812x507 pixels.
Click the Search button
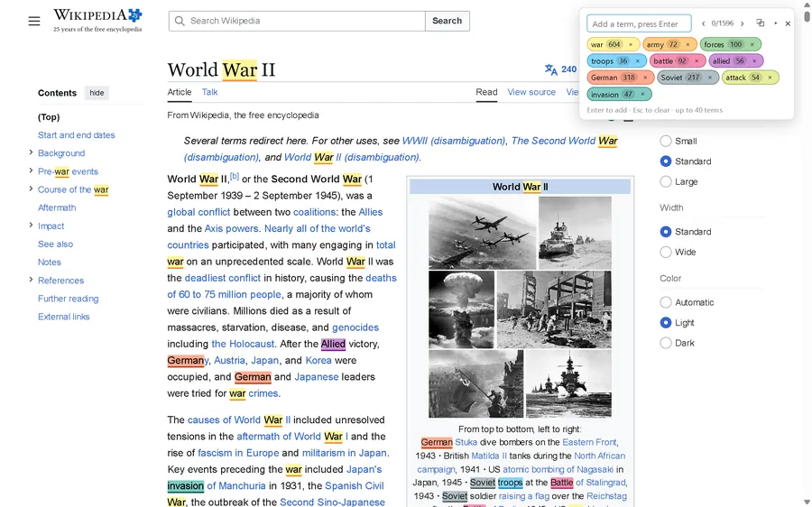click(447, 21)
